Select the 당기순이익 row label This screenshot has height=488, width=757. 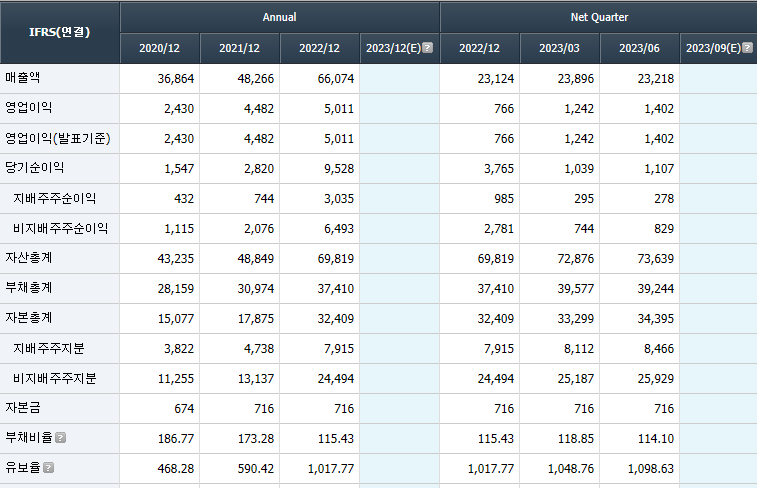point(34,168)
